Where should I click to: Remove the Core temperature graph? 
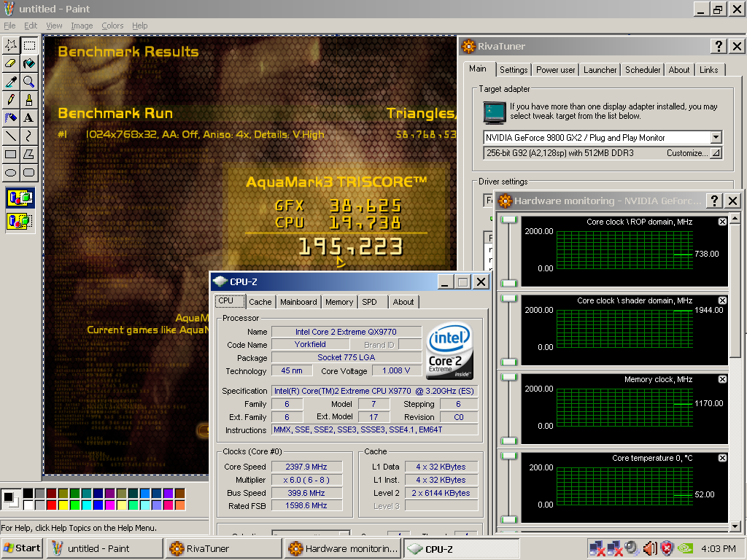[x=722, y=458]
